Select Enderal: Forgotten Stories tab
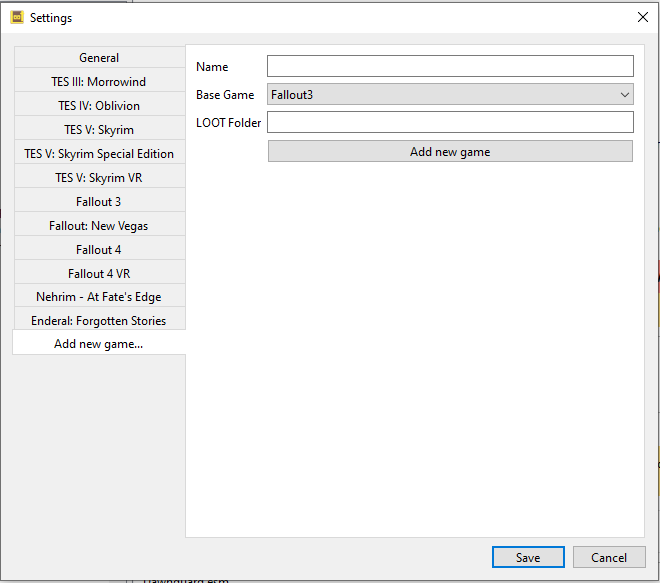Viewport: 660px width, 583px height. pos(99,321)
